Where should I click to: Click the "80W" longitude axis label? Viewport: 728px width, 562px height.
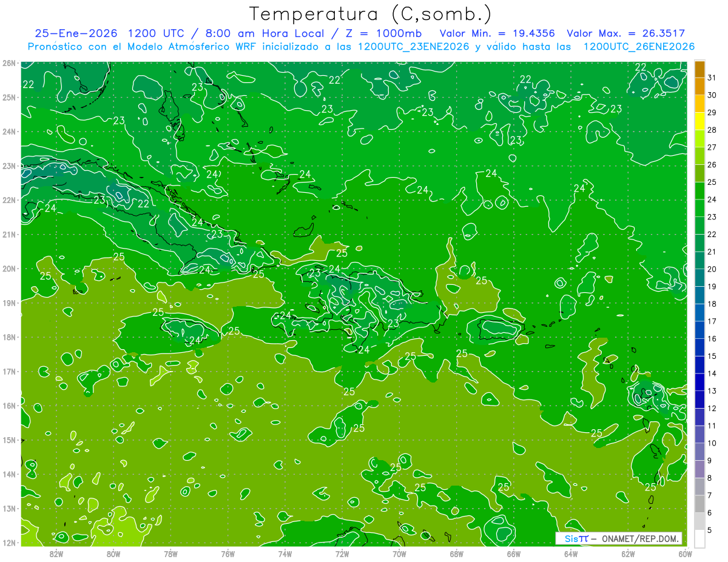[x=113, y=553]
